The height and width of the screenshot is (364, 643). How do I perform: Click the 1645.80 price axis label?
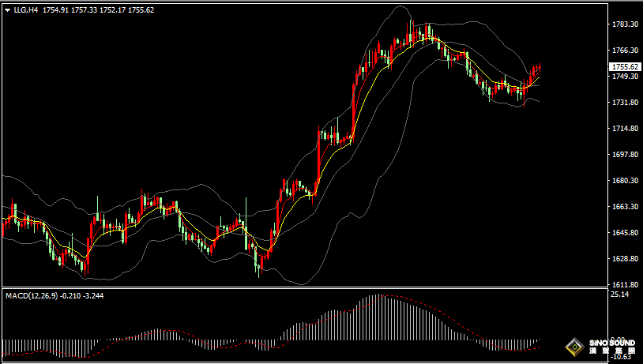tap(625, 233)
